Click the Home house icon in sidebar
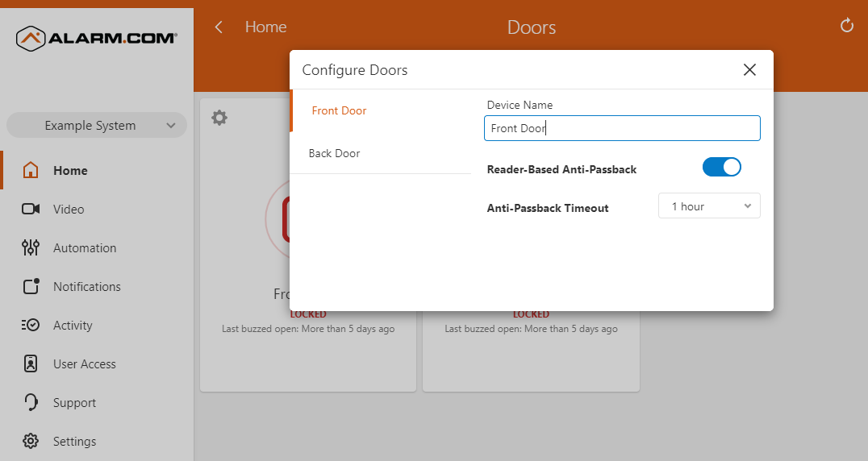 [x=31, y=171]
